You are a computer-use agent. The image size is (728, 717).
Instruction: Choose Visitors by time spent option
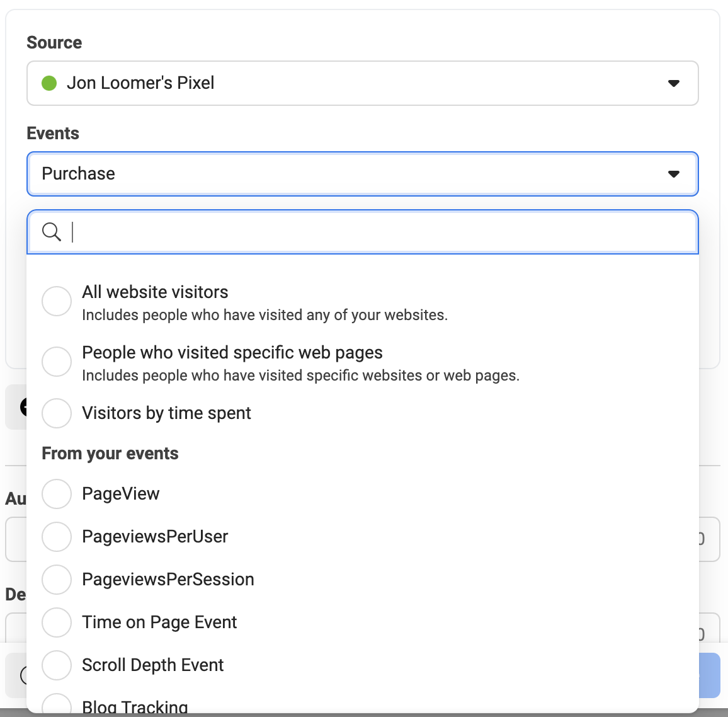(x=57, y=413)
